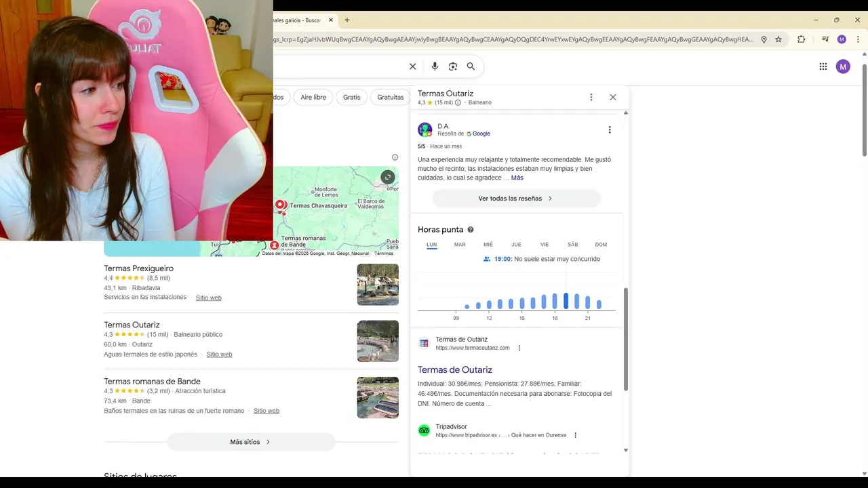868x488 pixels.
Task: Select the SÁB day tab
Action: pyautogui.click(x=573, y=245)
